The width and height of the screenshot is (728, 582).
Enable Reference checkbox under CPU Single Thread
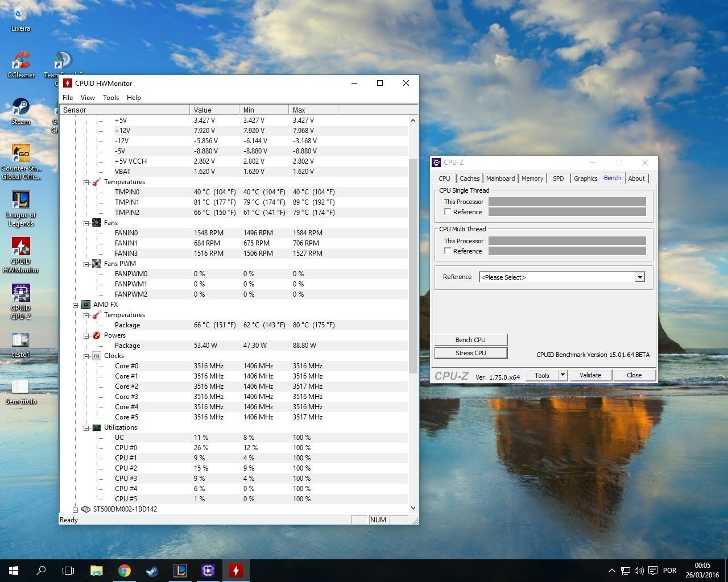point(448,212)
